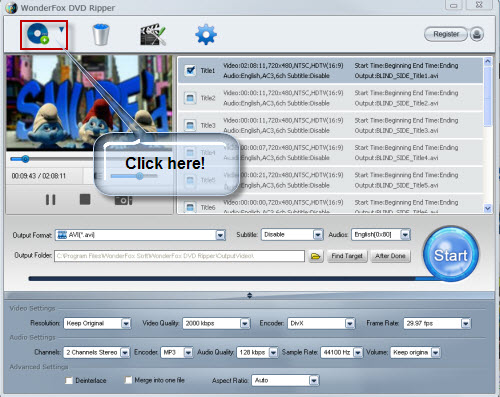Screen dimensions: 500x397
Task: Open the Subtitle dropdown
Action: tap(318, 235)
